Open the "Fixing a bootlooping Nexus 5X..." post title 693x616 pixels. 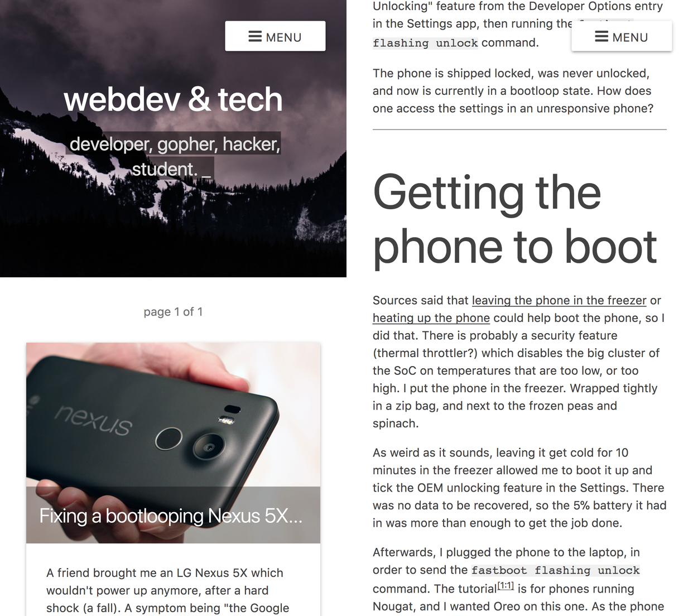pyautogui.click(x=171, y=516)
